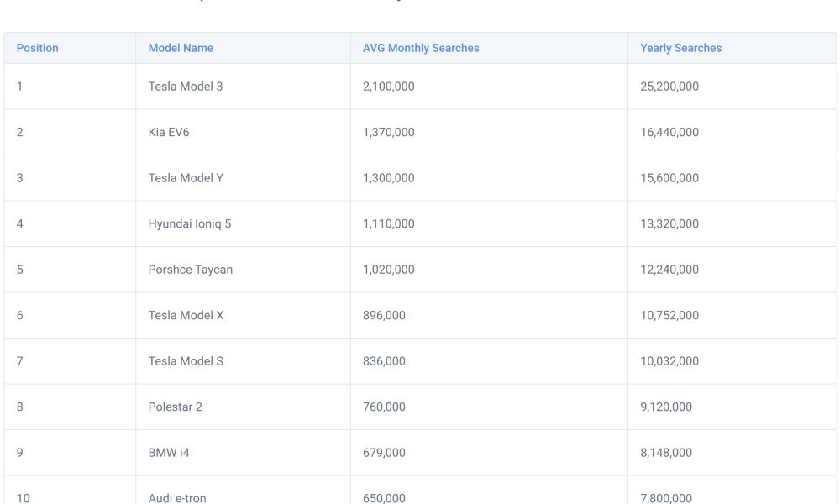This screenshot has width=840, height=504.
Task: Click position number 10 in Audi e-tron row
Action: (23, 498)
